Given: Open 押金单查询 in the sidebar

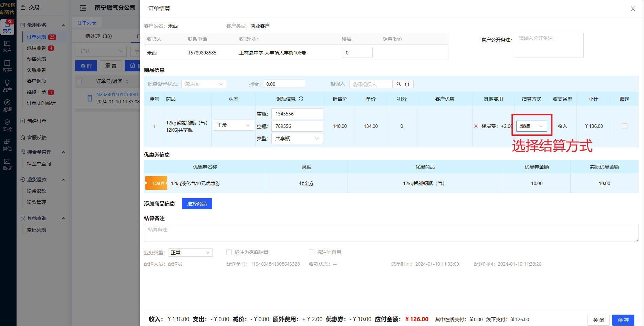Looking at the screenshot, I should 39,164.
